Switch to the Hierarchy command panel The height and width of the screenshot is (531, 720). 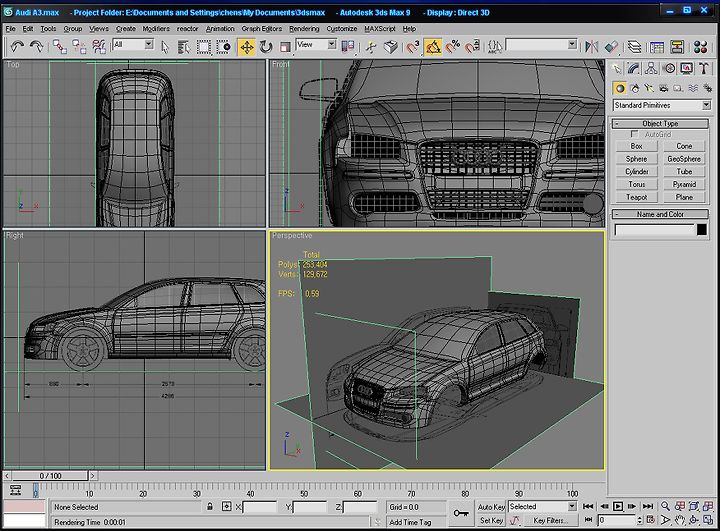pos(651,68)
